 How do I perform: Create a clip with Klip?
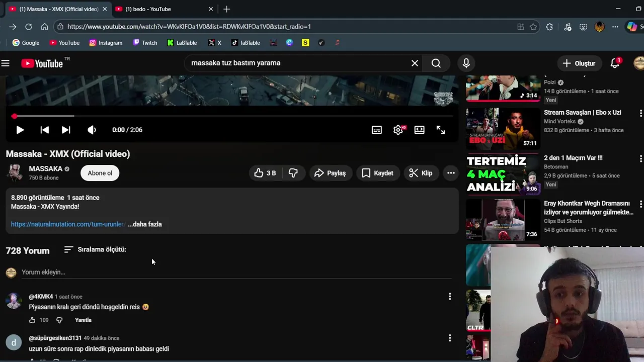(421, 173)
